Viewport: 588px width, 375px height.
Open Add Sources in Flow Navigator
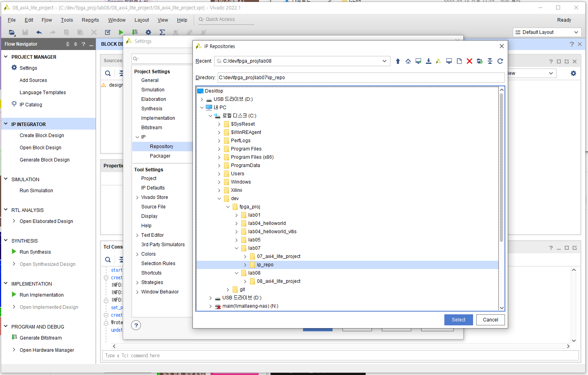[x=33, y=80]
